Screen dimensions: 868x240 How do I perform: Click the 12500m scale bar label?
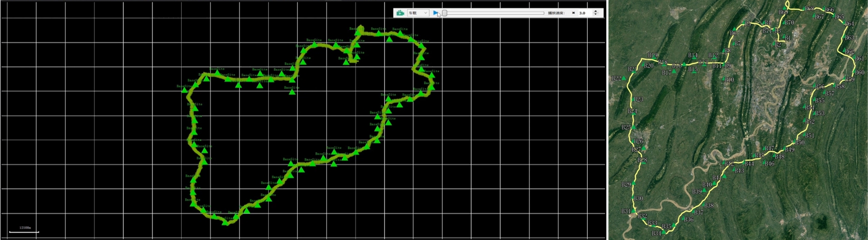25,228
